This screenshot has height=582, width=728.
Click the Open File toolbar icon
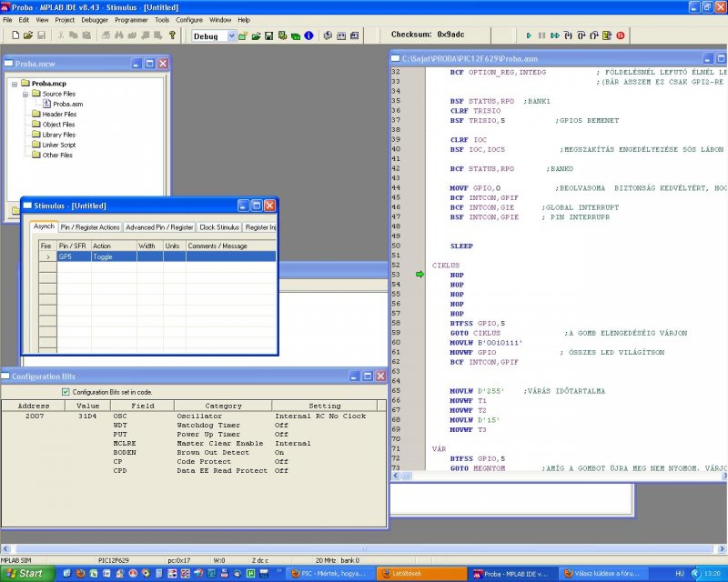coord(28,35)
